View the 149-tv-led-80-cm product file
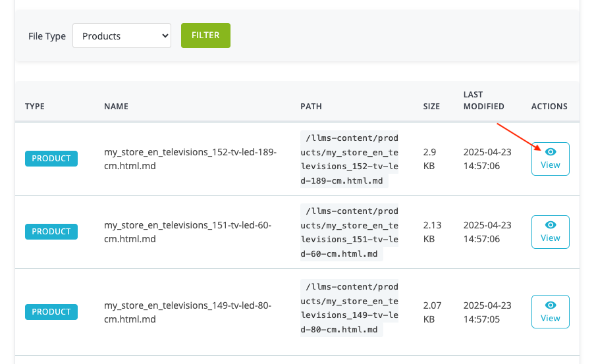This screenshot has width=596, height=364. coord(551,311)
